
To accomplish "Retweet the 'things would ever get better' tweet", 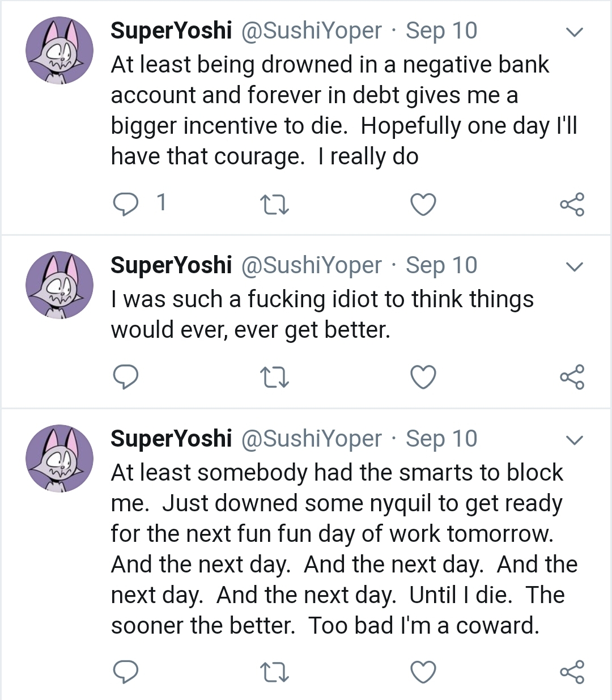I will click(x=274, y=377).
